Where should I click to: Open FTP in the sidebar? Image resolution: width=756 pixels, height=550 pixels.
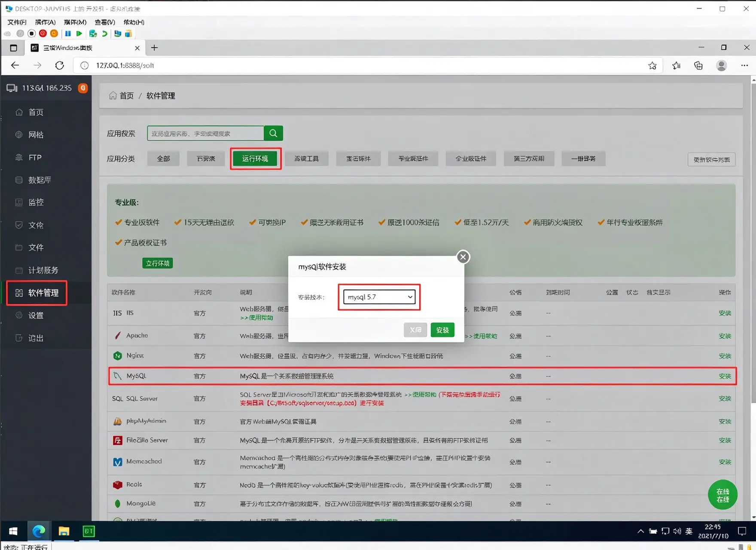point(35,158)
